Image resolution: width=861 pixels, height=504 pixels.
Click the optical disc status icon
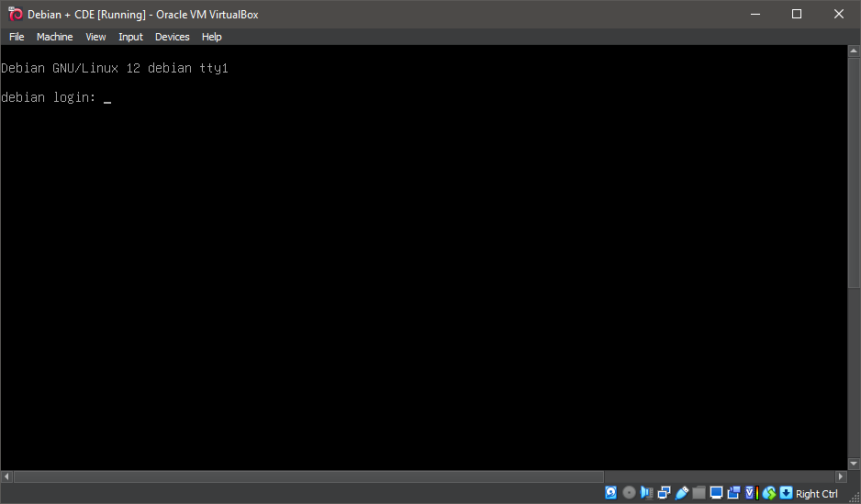pos(629,493)
